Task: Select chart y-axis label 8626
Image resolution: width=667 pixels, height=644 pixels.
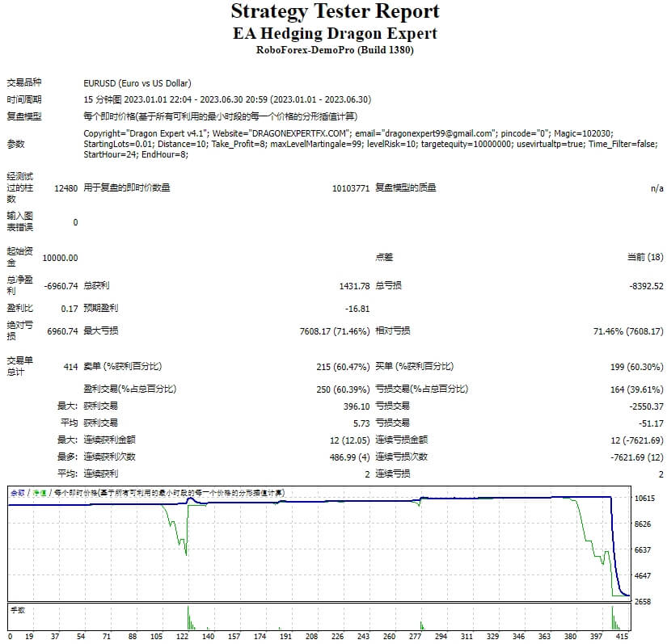Action: click(643, 524)
